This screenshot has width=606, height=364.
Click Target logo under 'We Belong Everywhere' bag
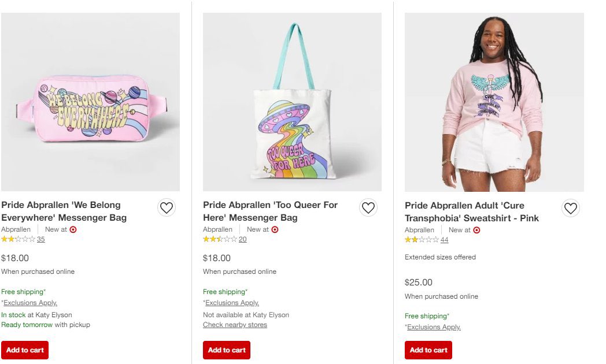click(73, 229)
